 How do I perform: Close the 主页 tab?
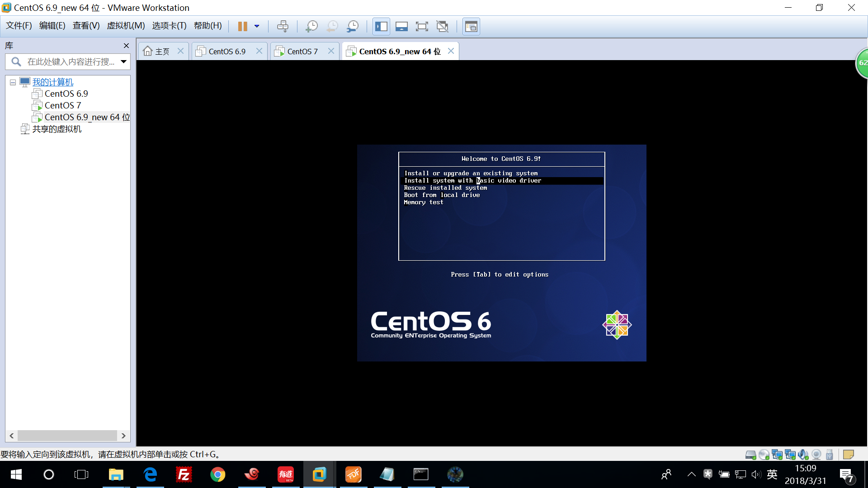point(180,51)
